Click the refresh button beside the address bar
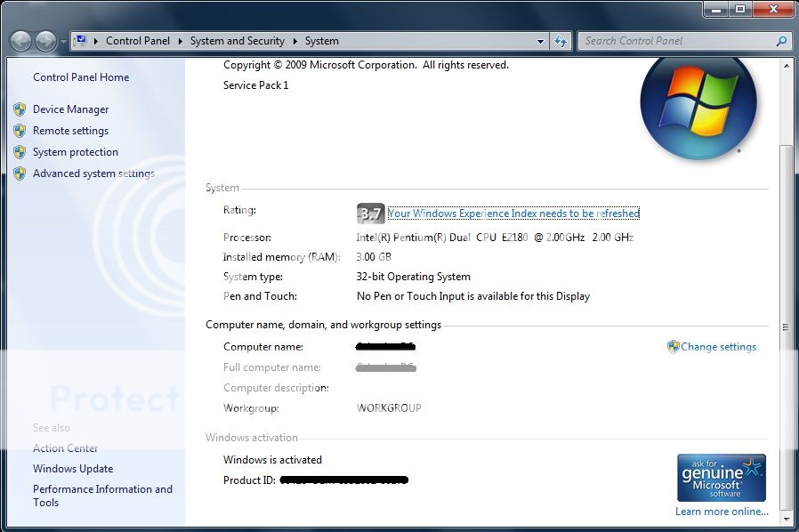This screenshot has width=799, height=532. pyautogui.click(x=560, y=41)
